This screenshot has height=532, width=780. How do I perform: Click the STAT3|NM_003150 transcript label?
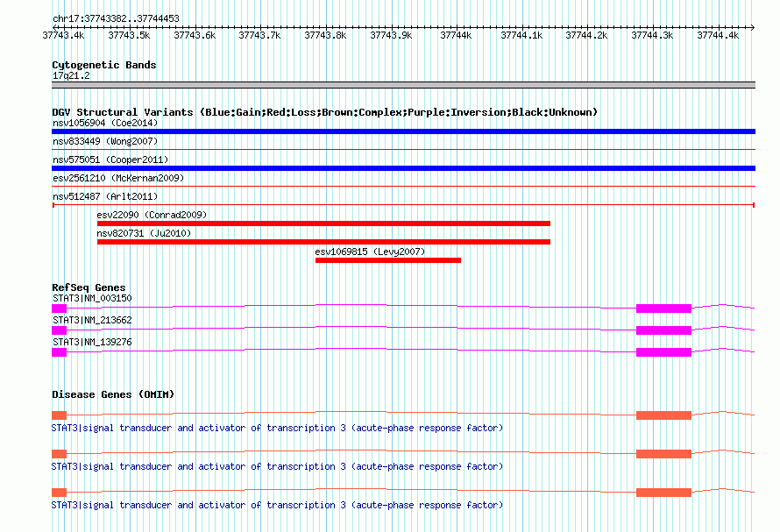click(92, 298)
